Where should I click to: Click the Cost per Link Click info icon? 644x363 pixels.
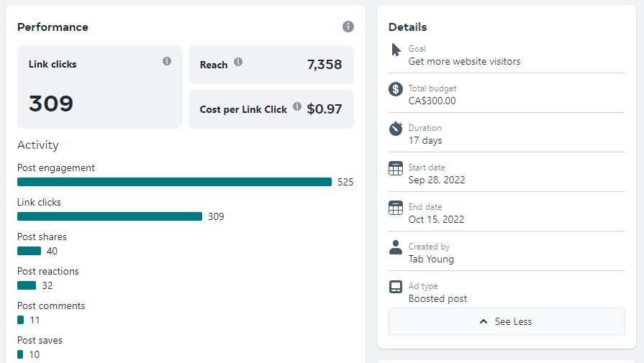coord(297,106)
